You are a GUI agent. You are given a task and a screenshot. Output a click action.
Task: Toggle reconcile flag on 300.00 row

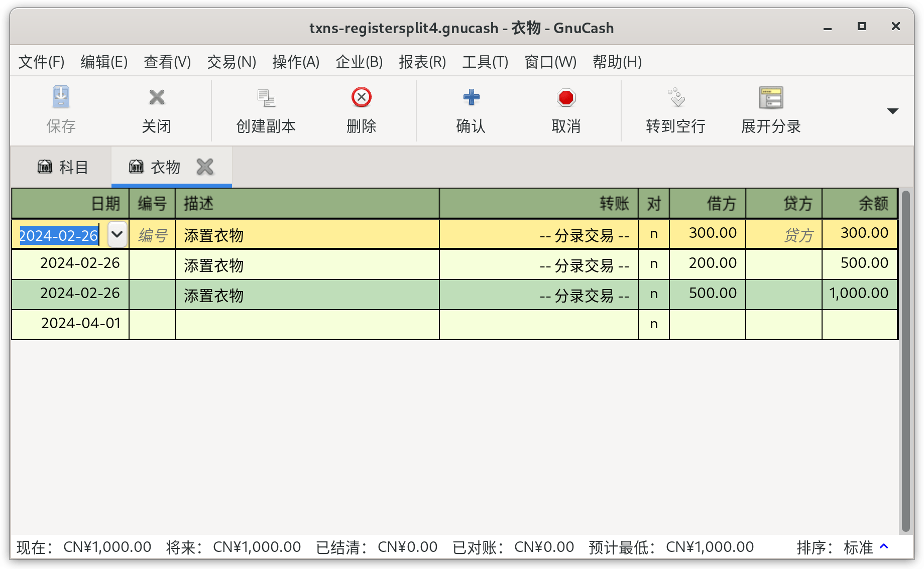point(653,234)
